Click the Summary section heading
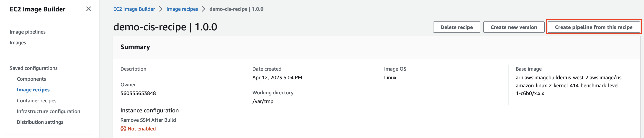The height and width of the screenshot is (138, 644). click(135, 47)
